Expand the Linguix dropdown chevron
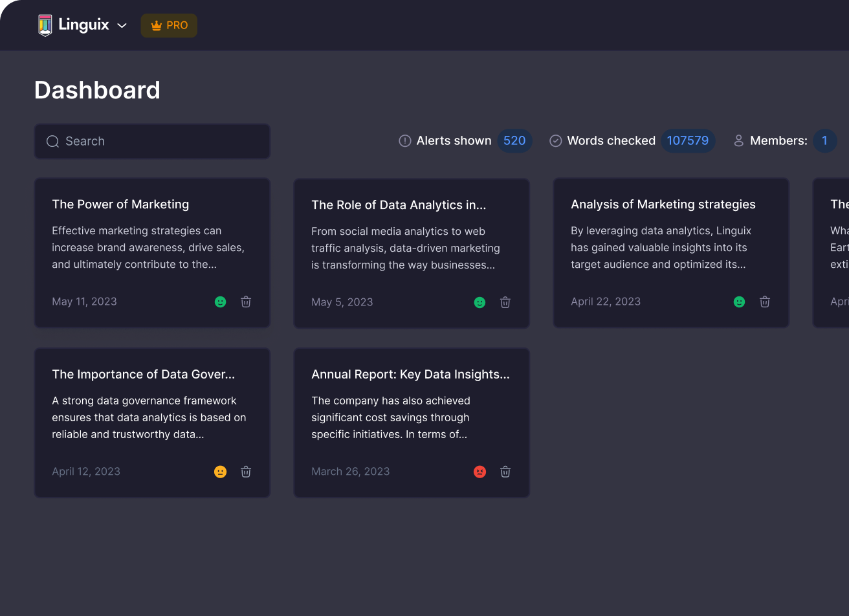 tap(122, 26)
